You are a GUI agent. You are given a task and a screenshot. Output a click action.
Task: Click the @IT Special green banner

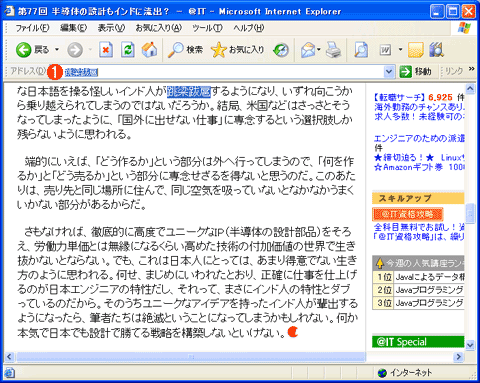(x=418, y=342)
